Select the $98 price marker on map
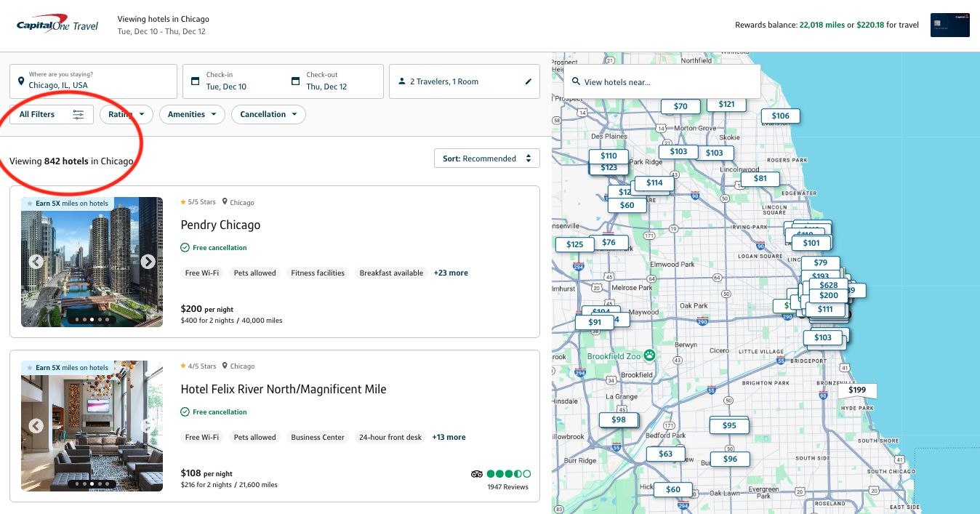This screenshot has height=514, width=980. click(x=618, y=420)
